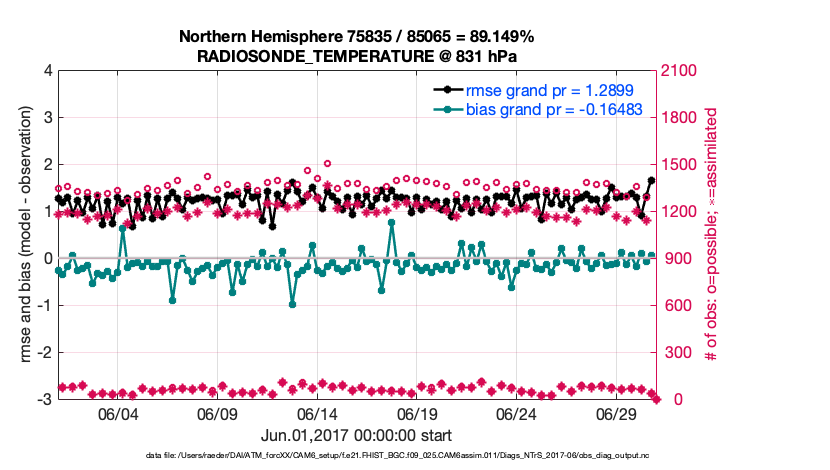830x470 pixels.
Task: Click the lowest teal bias point near 06/13
Action: point(292,305)
